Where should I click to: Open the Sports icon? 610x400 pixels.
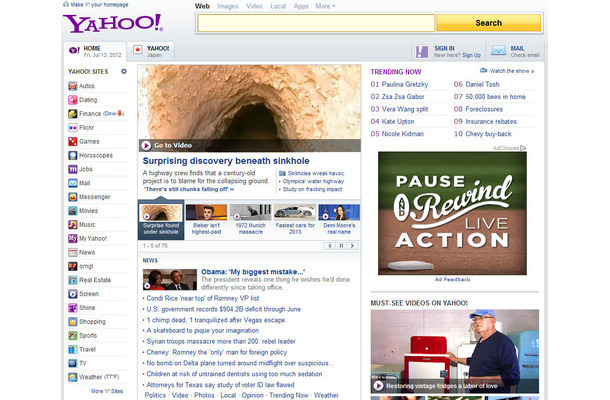[73, 335]
